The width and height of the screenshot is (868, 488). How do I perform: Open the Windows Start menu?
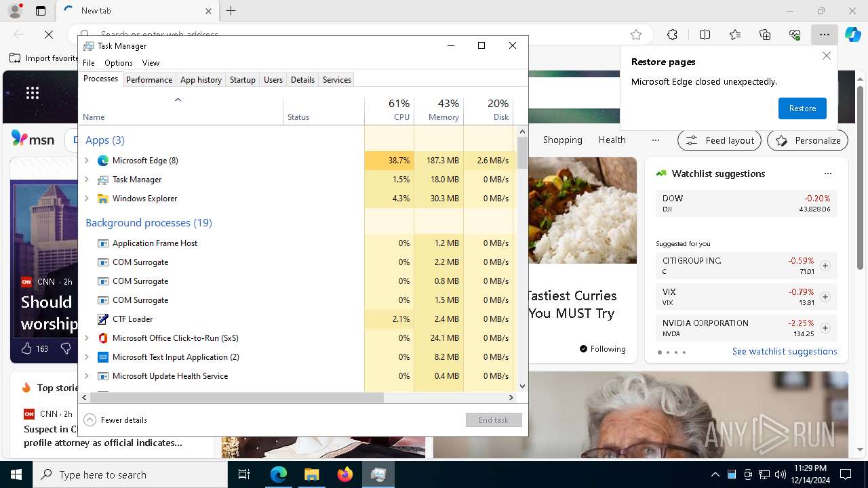16,474
